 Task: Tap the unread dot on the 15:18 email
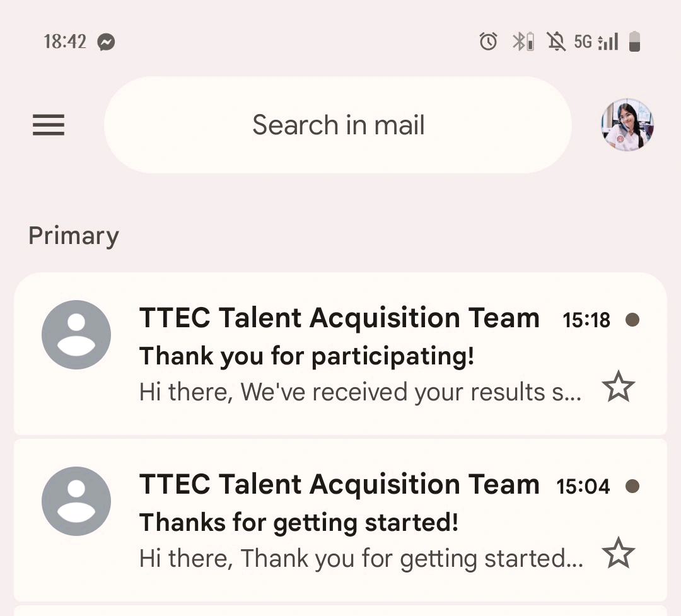point(632,320)
